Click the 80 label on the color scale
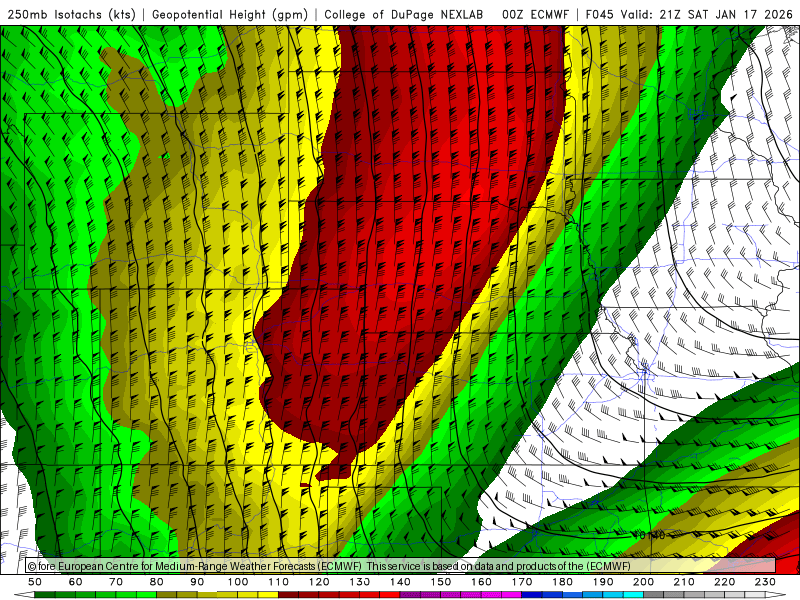This screenshot has height=600, width=800. click(x=157, y=582)
